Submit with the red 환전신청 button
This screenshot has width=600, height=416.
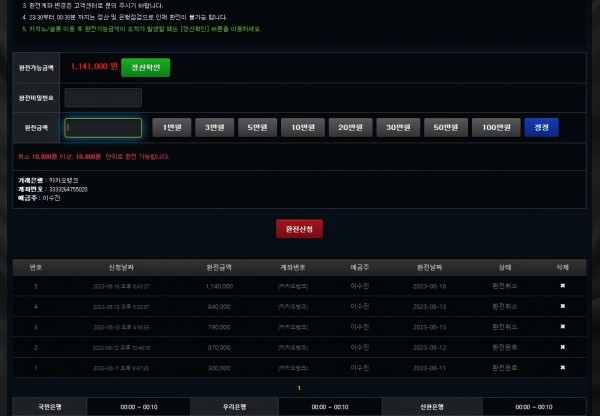click(x=299, y=229)
